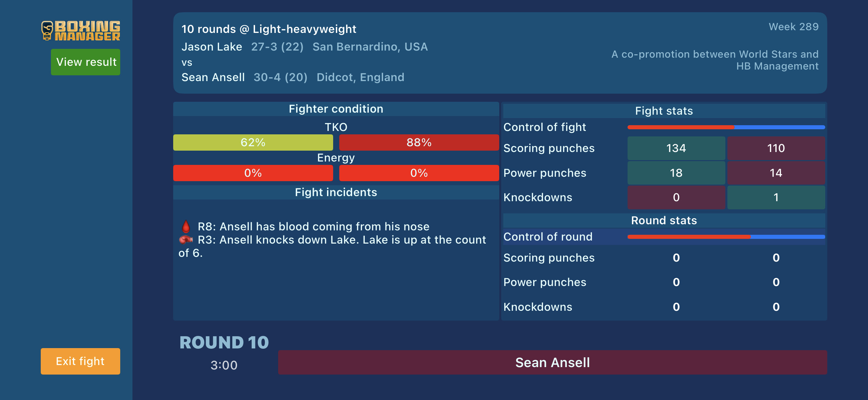Screen dimensions: 868x400
Task: Click the 88% TKO bar
Action: tap(419, 142)
